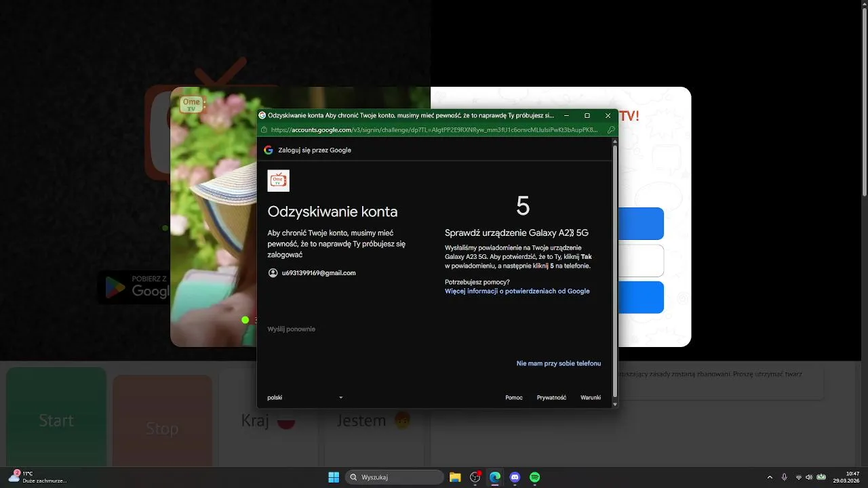Click the Odzyskiwanie konta heading
Viewport: 868px width, 488px height.
[332, 211]
